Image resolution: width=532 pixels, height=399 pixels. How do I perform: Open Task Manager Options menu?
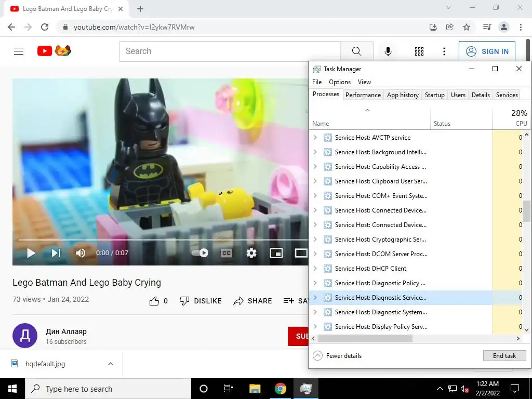pyautogui.click(x=340, y=82)
